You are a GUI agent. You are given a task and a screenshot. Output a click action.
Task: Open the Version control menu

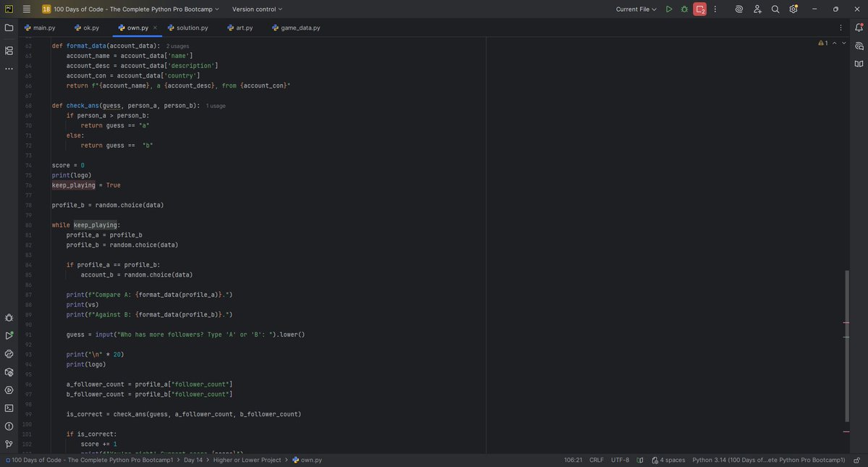(x=255, y=9)
